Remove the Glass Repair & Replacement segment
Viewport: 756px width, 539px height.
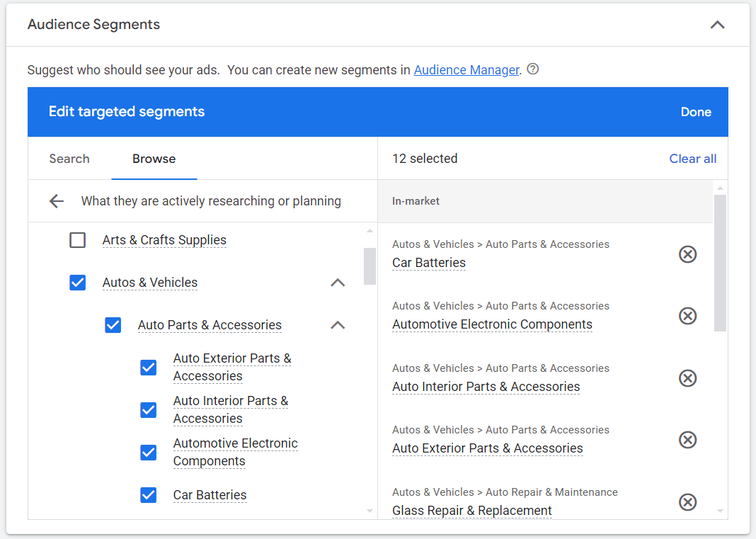687,502
